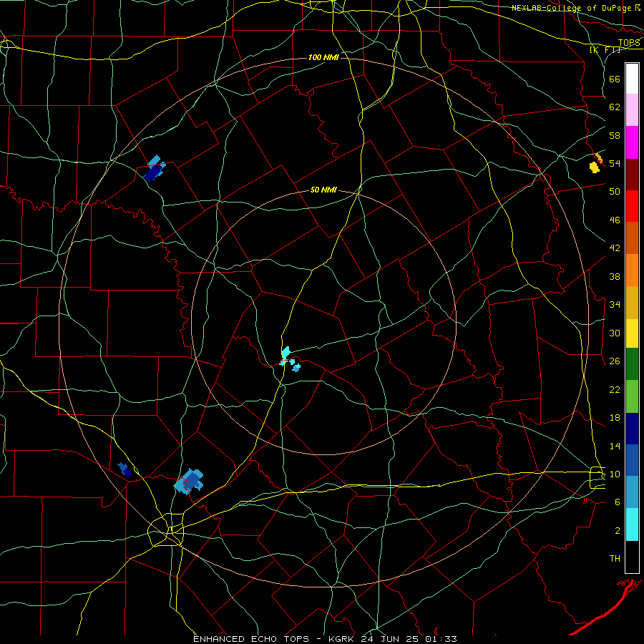
Task: Click the 'TH' threshold legend label
Action: pyautogui.click(x=615, y=559)
